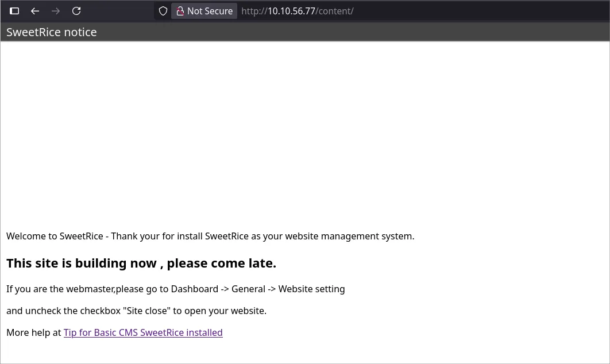Click the blank white area above welcome text
The height and width of the screenshot is (364, 610).
(x=304, y=132)
